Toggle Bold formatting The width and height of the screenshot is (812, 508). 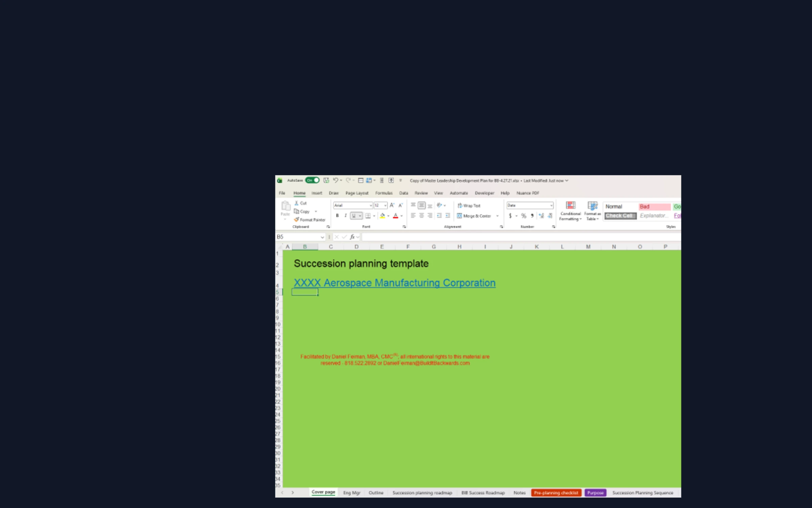(x=337, y=215)
